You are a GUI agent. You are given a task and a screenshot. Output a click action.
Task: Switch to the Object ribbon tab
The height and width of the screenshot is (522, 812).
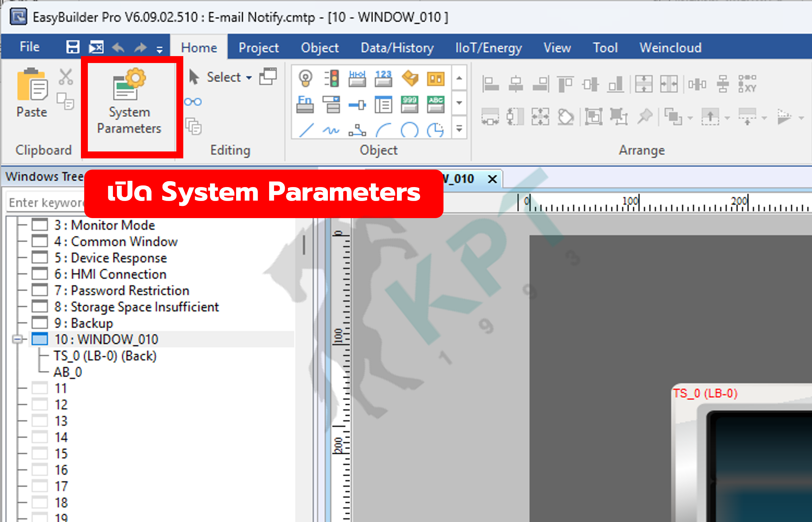[320, 48]
